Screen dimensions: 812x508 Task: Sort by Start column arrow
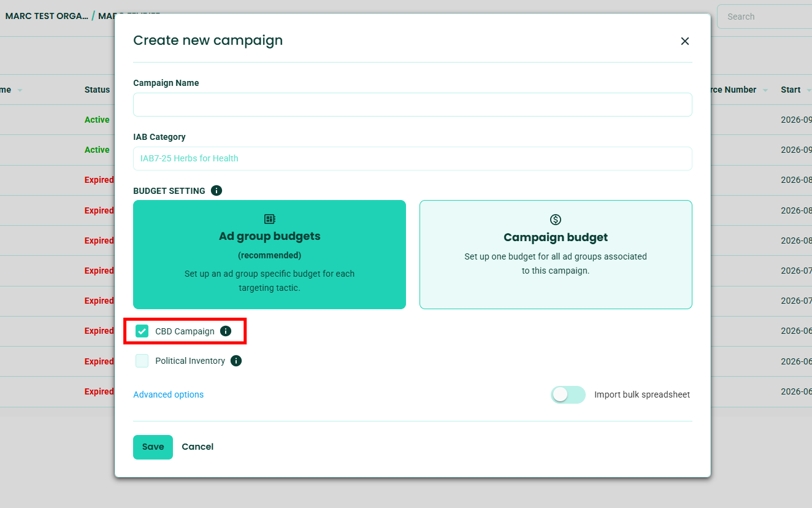808,90
